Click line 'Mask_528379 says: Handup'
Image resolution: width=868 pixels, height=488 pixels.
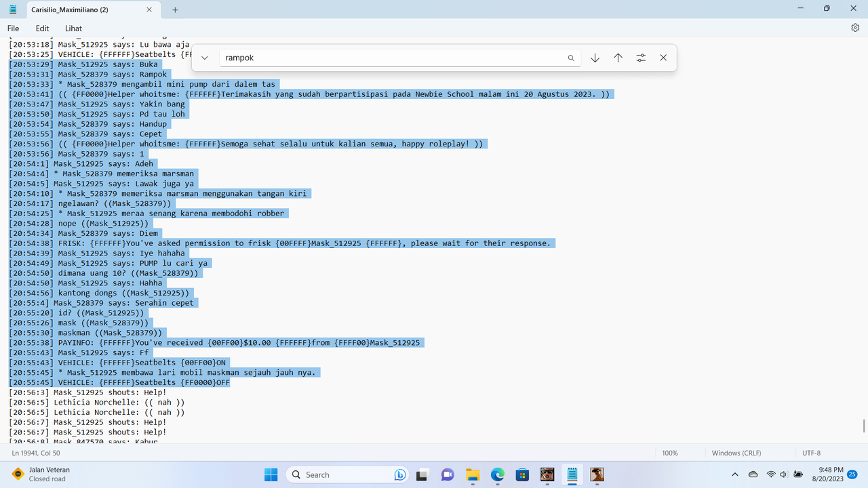[x=88, y=124]
